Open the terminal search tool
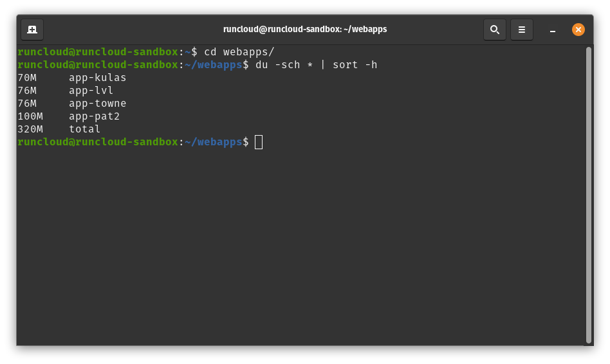 click(x=494, y=30)
